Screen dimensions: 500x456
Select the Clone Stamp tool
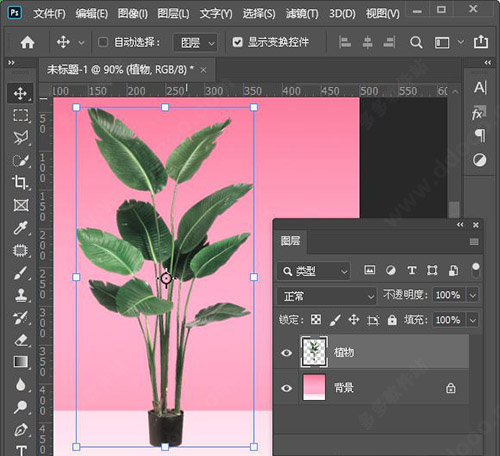pos(20,295)
